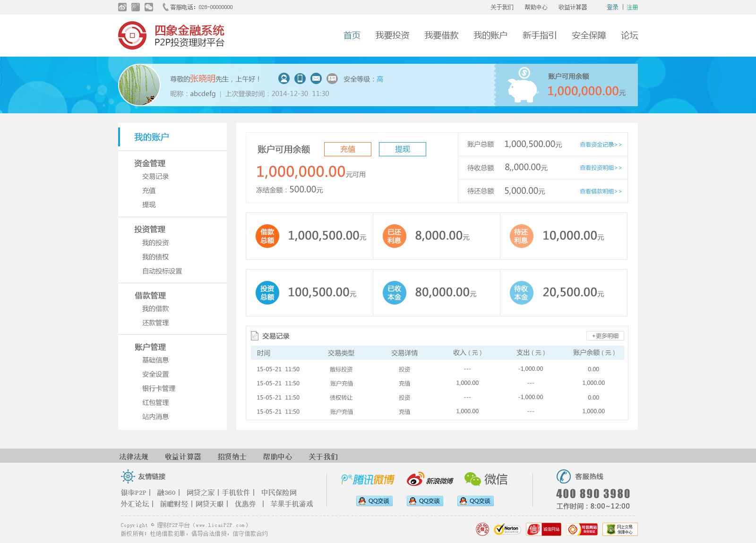This screenshot has width=756, height=543.
Task: Click the Sina Weibo icon in top bar
Action: coord(122,7)
